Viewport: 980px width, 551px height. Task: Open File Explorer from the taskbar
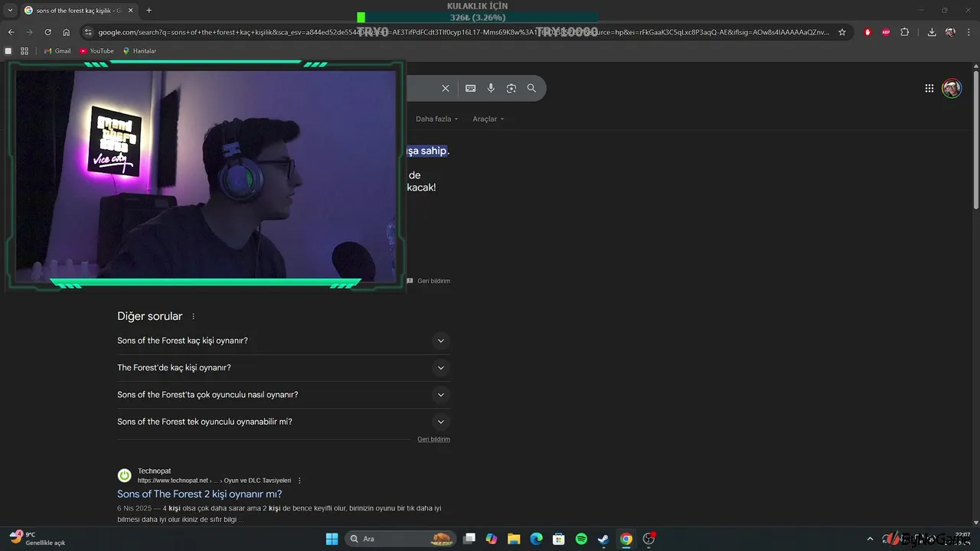point(514,539)
